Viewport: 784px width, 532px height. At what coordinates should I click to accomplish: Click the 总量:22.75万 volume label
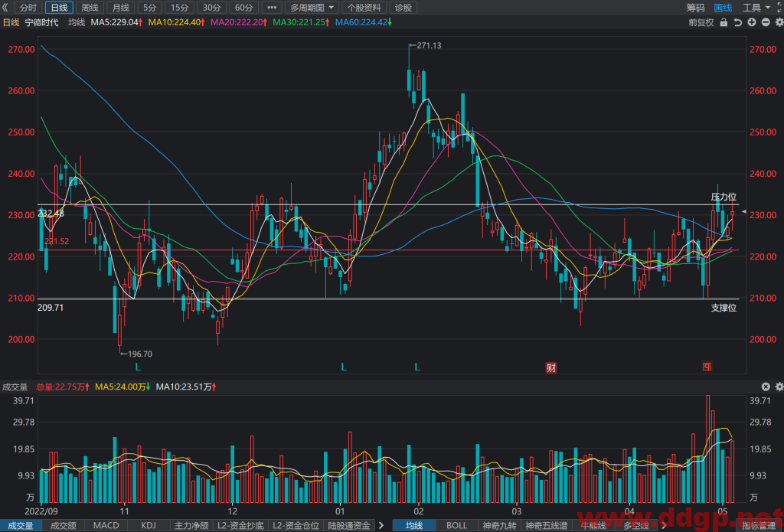[x=63, y=387]
